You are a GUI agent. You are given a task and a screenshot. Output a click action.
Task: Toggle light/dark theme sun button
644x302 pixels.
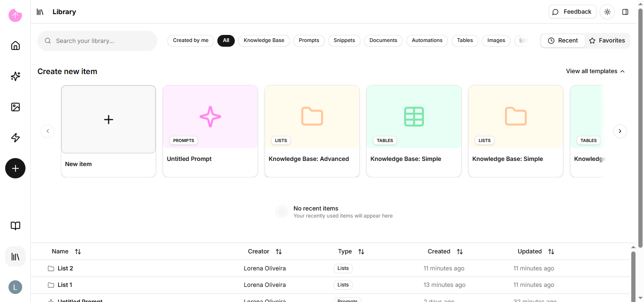click(x=607, y=12)
